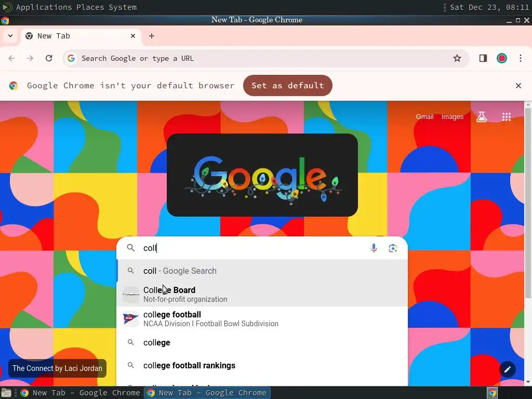Open Search Labs flask icon
The image size is (532, 399).
coord(482,117)
